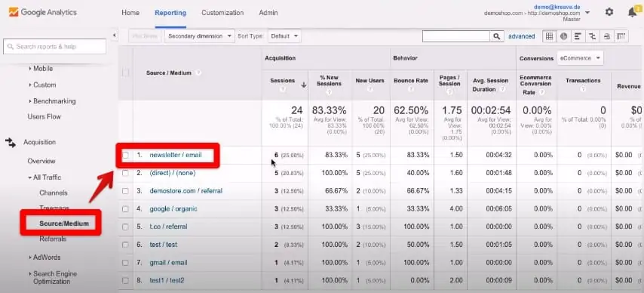Screen dimensions: 644x293
Task: Open help icon under Bounce Rate header
Action: click(410, 89)
